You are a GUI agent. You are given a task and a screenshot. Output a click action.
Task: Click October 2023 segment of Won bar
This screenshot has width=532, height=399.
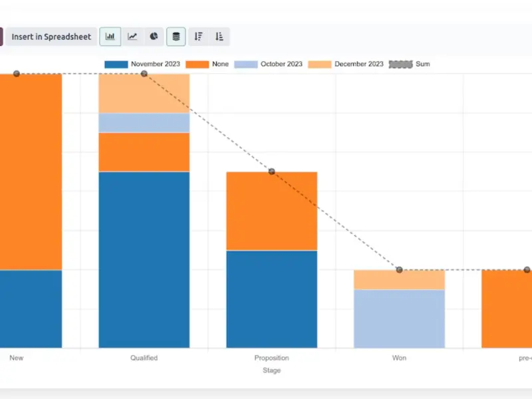tap(399, 319)
